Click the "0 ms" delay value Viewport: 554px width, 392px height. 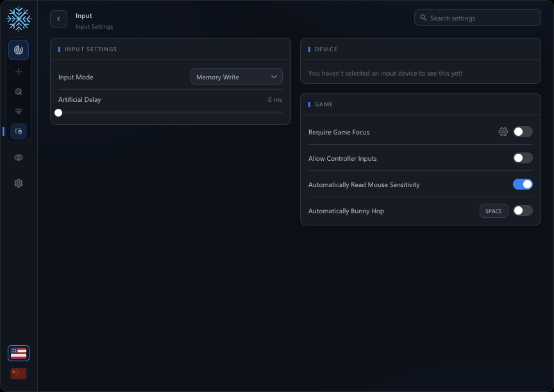[275, 99]
